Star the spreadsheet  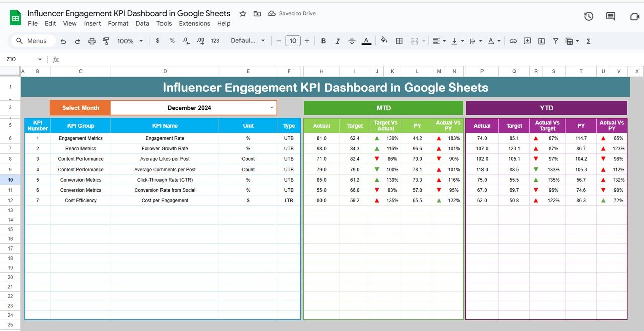click(243, 14)
